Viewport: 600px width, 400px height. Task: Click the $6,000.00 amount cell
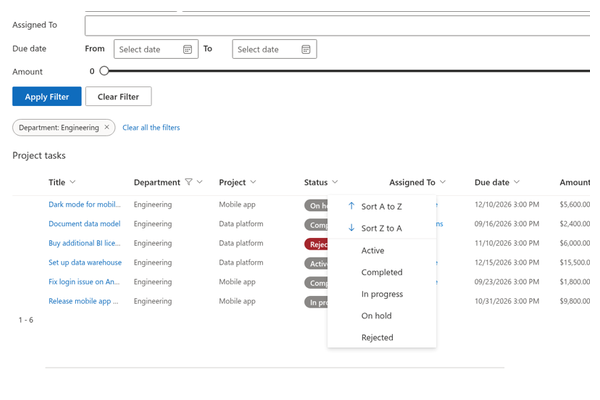(575, 243)
